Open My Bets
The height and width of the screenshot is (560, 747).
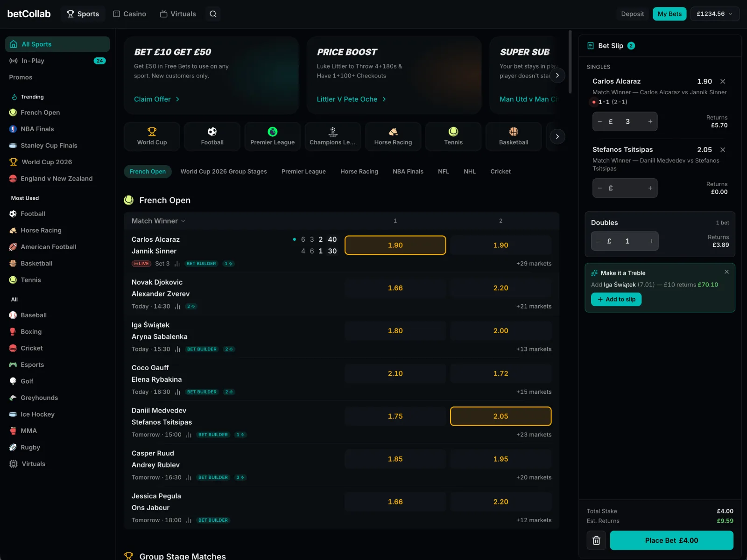(x=669, y=14)
